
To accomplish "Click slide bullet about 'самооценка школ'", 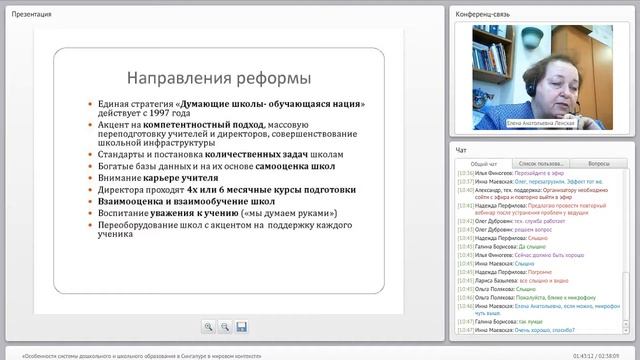I will [216, 167].
